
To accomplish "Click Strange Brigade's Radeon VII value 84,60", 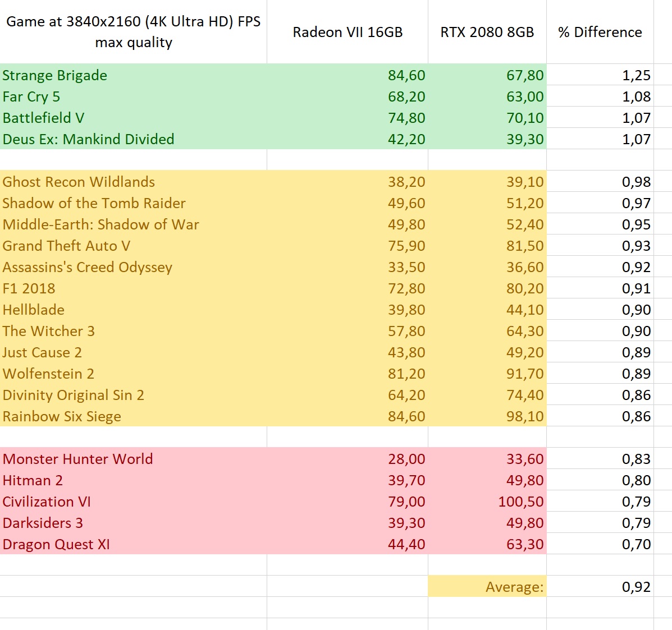I will point(348,75).
